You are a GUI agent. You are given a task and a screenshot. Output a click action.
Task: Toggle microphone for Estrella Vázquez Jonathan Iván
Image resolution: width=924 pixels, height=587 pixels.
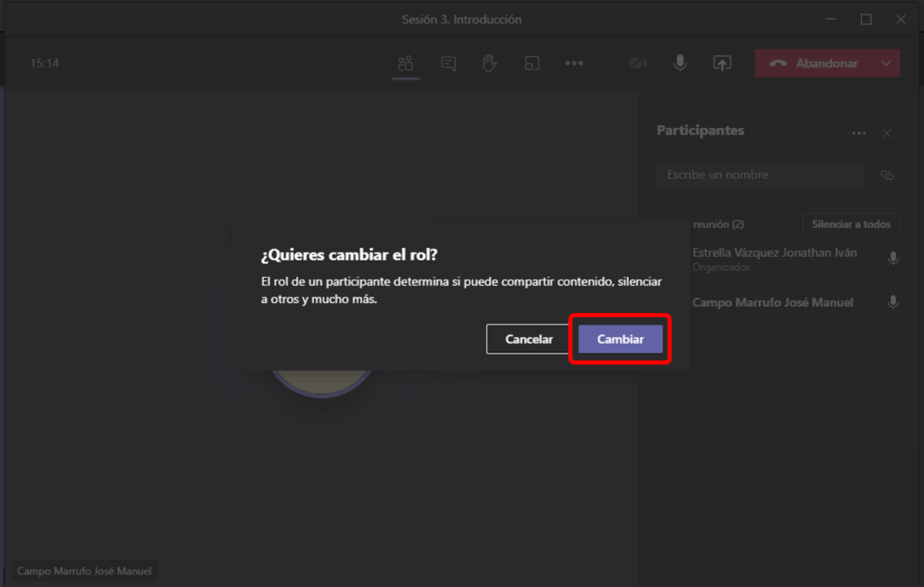[892, 259]
